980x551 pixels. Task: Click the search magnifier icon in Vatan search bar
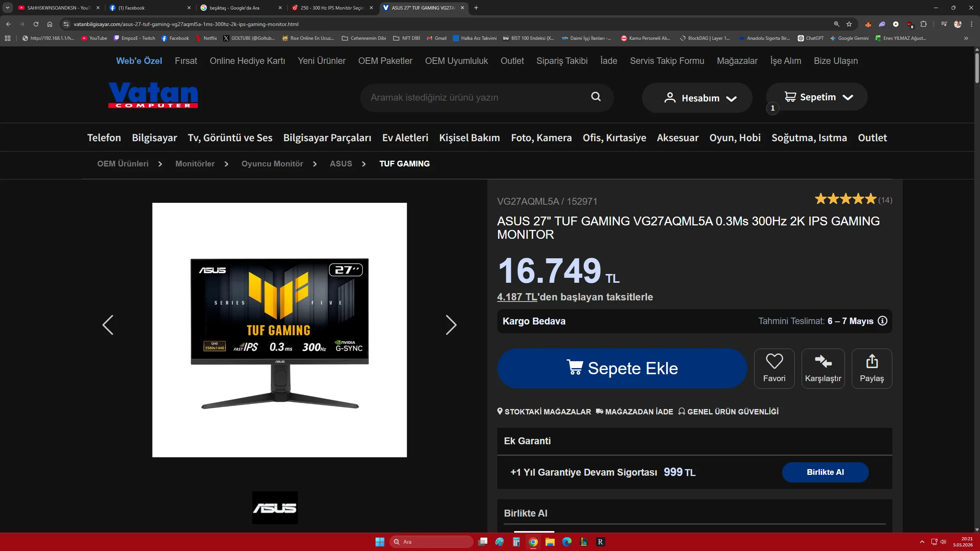tap(596, 97)
